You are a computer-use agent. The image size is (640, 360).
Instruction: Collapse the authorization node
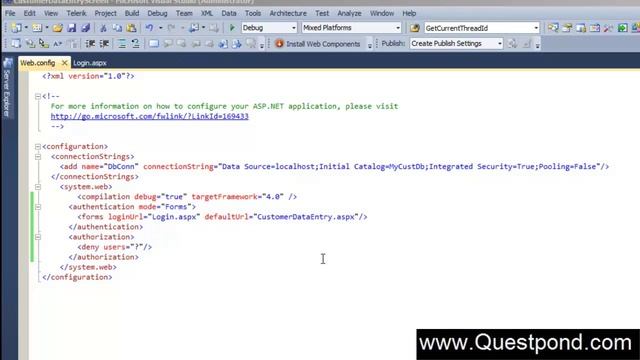pos(38,237)
